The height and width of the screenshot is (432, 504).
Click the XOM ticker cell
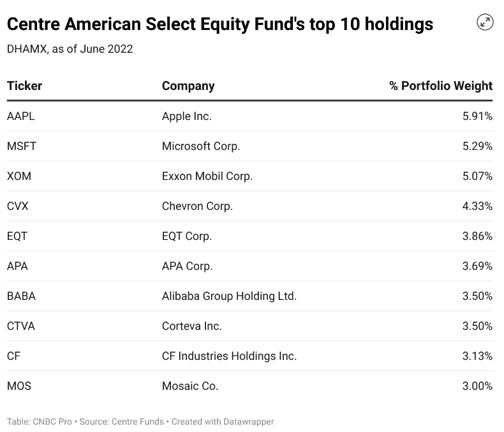click(x=19, y=176)
